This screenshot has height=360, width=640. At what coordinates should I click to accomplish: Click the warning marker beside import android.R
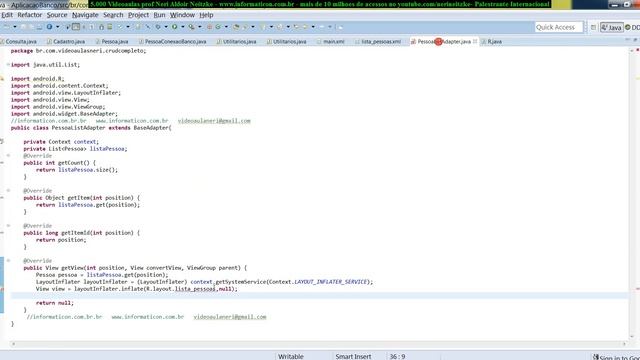coord(2,78)
